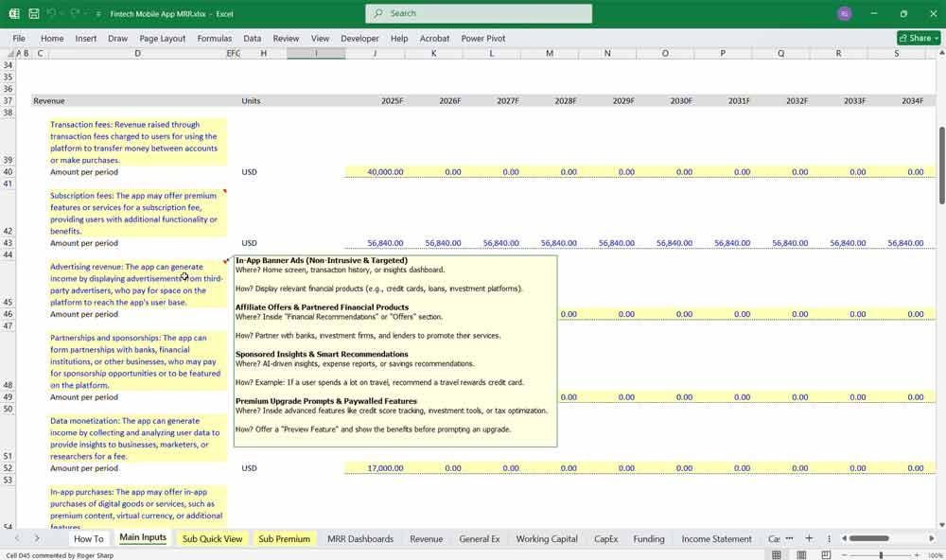The height and width of the screenshot is (560, 946).
Task: Switch to Normal view in status bar
Action: (777, 555)
